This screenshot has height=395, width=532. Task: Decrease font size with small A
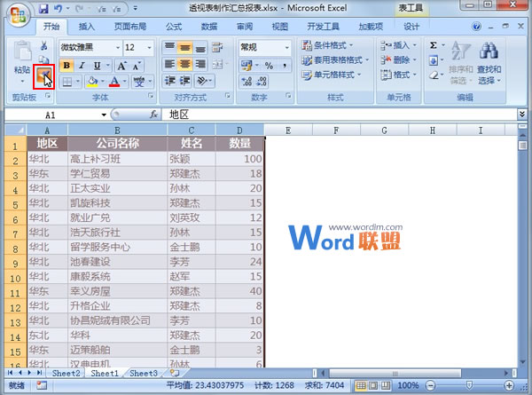coord(137,66)
